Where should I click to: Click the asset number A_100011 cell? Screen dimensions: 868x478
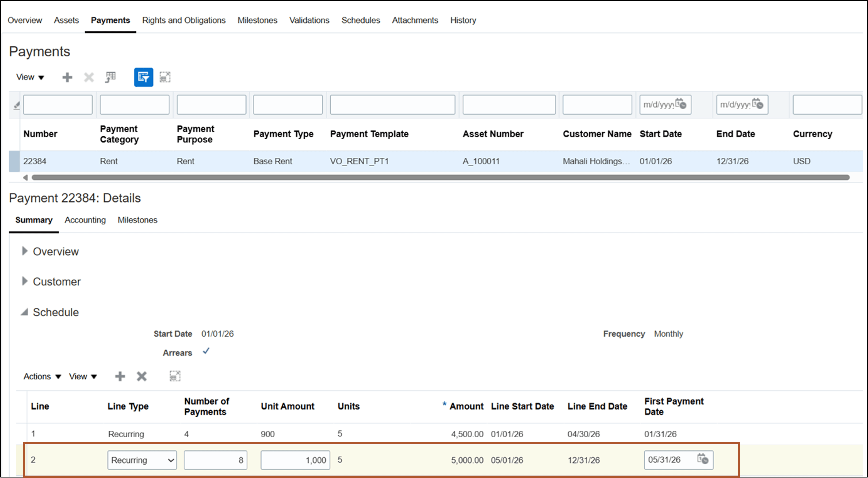(481, 161)
